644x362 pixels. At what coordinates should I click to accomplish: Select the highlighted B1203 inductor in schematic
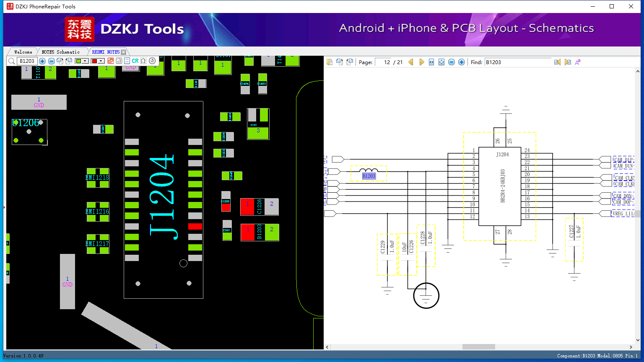coord(369,176)
